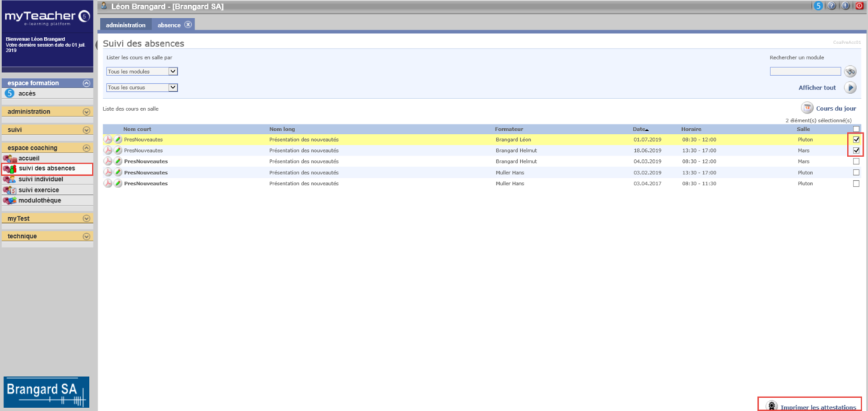Click the help question mark icon
This screenshot has height=411, width=868.
832,6
